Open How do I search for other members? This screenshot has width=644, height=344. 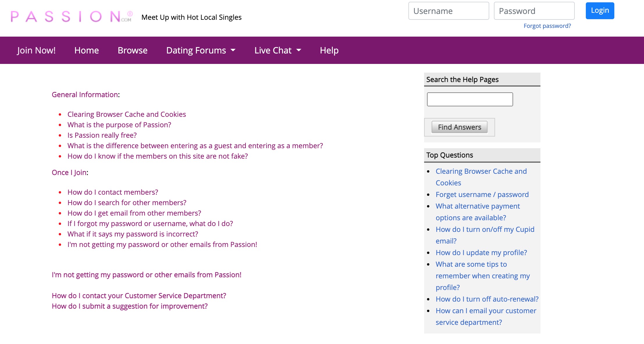(x=127, y=203)
